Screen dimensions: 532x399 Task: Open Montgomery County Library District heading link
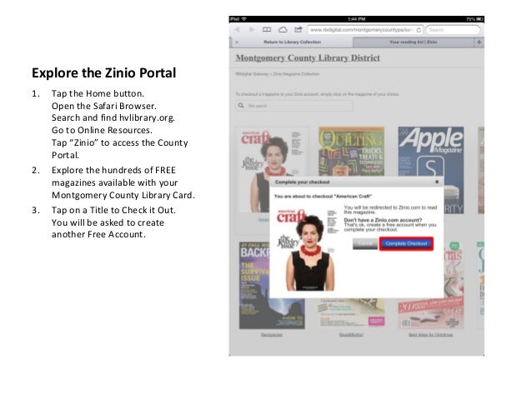[x=308, y=58]
